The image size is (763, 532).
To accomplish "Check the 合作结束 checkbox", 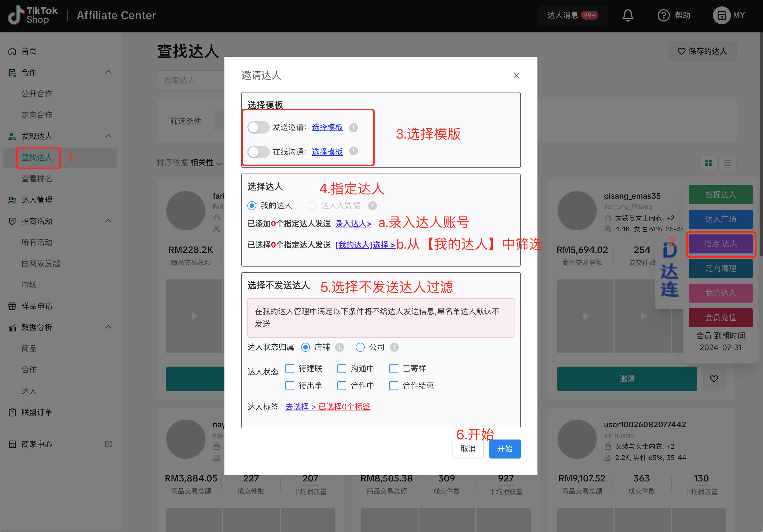I will tap(394, 386).
